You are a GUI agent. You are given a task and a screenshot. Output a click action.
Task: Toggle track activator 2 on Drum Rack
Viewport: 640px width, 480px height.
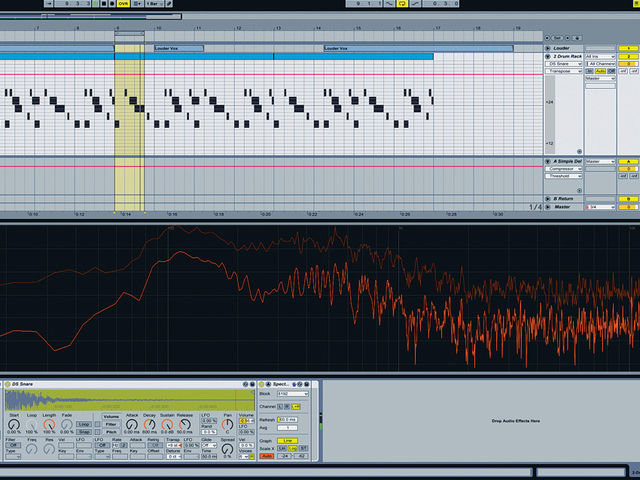click(x=629, y=56)
